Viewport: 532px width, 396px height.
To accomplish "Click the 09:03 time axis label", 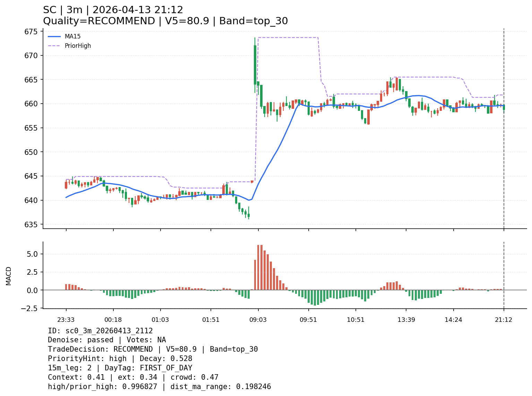I will tap(258, 320).
